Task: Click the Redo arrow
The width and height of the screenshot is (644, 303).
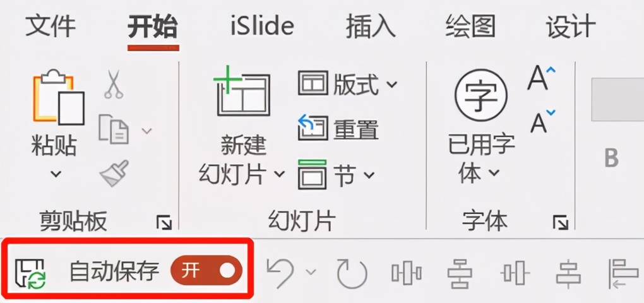Action: pos(352,272)
